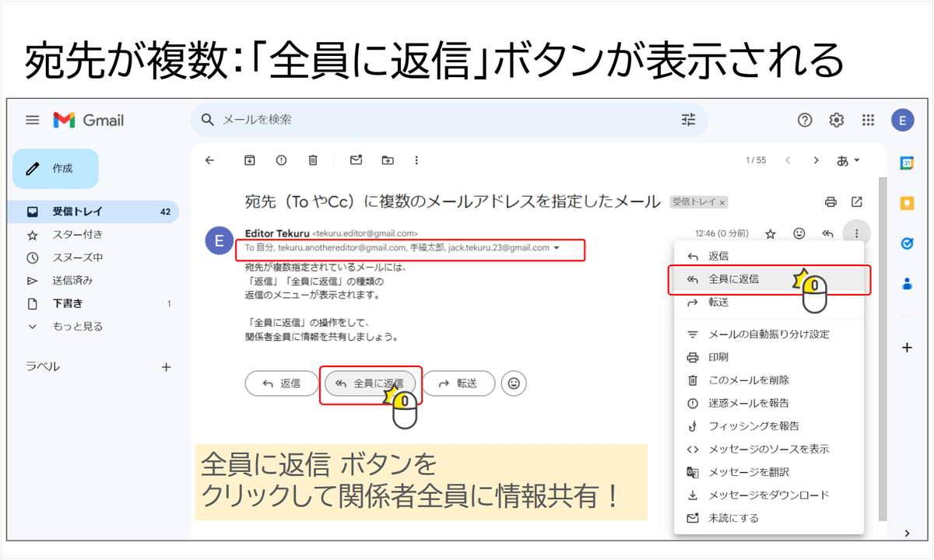This screenshot has width=934, height=560.
Task: Star the message from Editor Tekuru
Action: [770, 233]
